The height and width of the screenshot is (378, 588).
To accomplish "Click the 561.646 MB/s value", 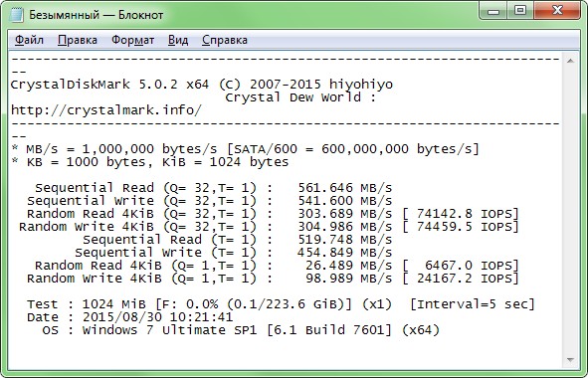I will click(345, 187).
